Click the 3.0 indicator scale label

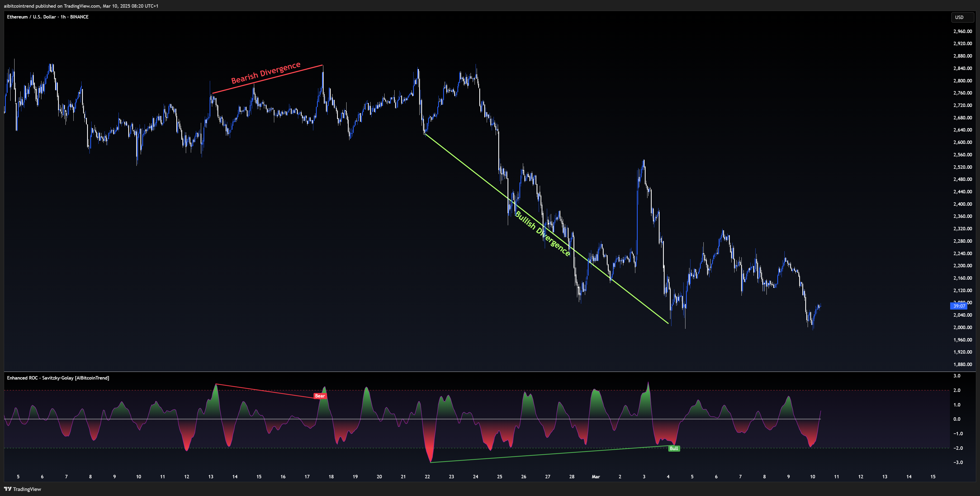tap(957, 376)
